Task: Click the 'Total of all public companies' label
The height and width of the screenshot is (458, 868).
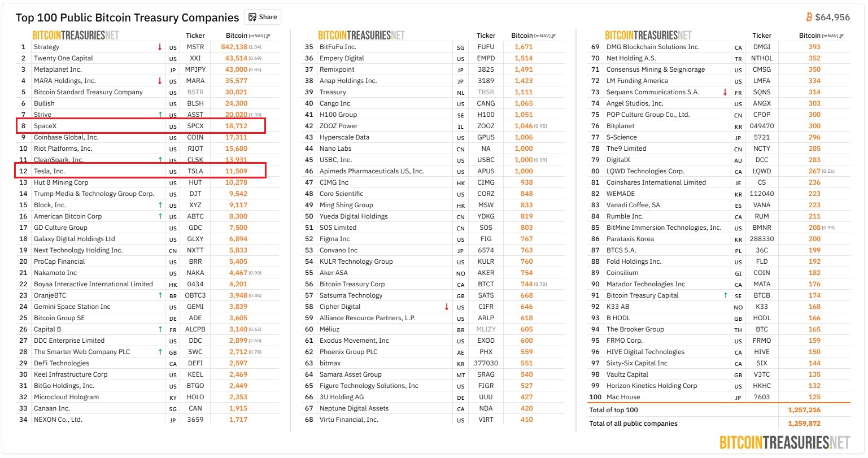Action: 633,424
